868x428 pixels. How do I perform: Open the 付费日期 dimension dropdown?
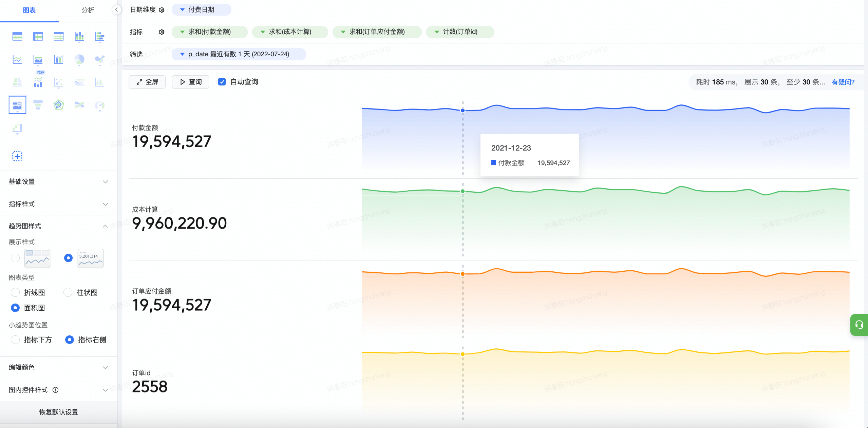[x=201, y=9]
